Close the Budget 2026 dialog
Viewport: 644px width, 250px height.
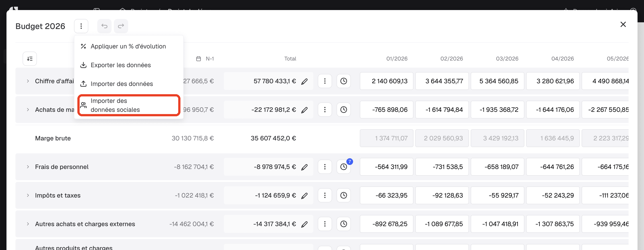click(x=623, y=24)
